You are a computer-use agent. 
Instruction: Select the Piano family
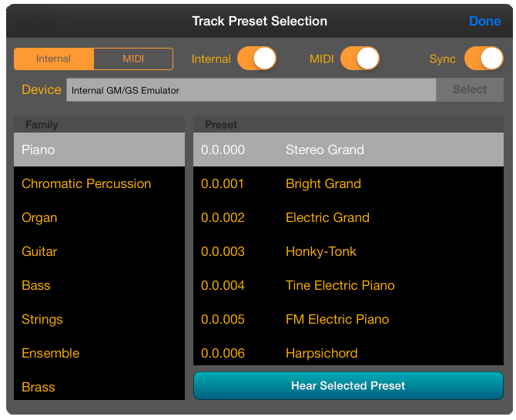point(99,150)
